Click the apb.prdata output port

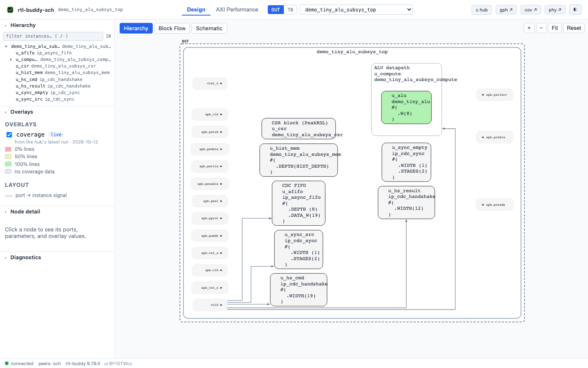point(494,137)
